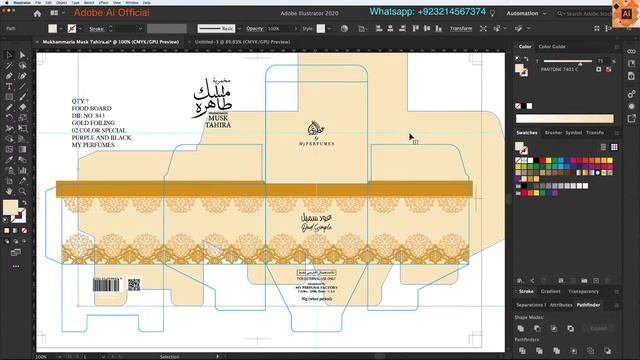Select the Eraser tool
The height and width of the screenshot is (360, 640).
click(x=22, y=107)
